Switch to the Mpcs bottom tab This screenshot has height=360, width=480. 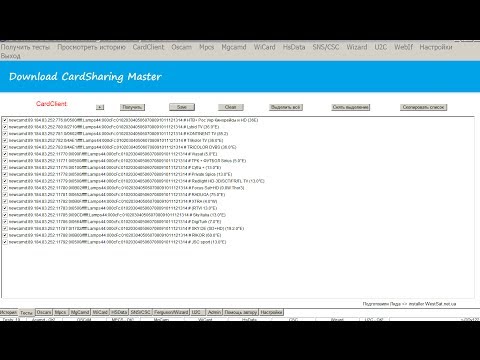tap(61, 312)
